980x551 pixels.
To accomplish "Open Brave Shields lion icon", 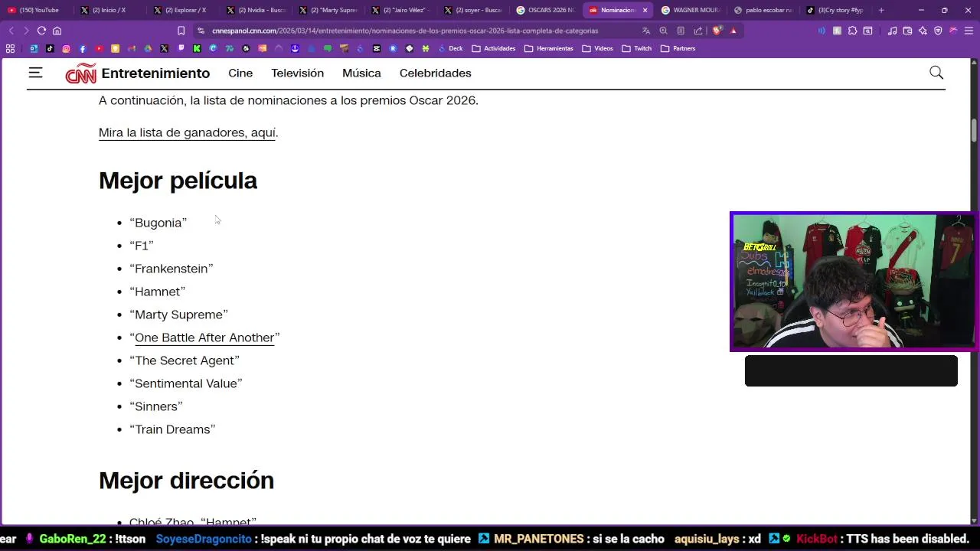I will (x=717, y=31).
